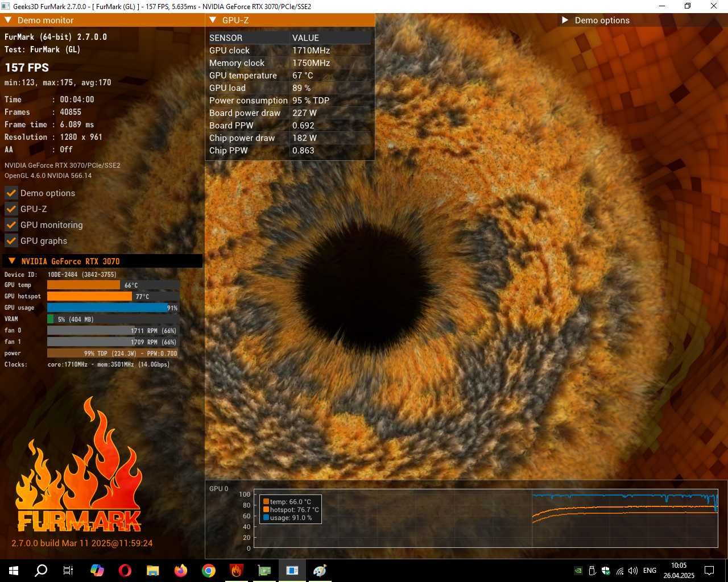Click the min:123, max:175, avg:170 line

click(58, 82)
